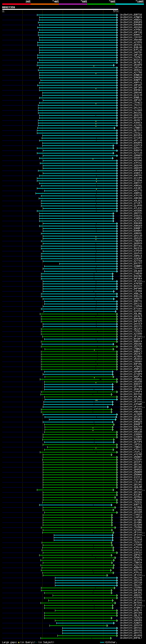Select the UniRef100_B4F9H5 label
The height and width of the screenshot is (644, 146).
[x=131, y=289]
